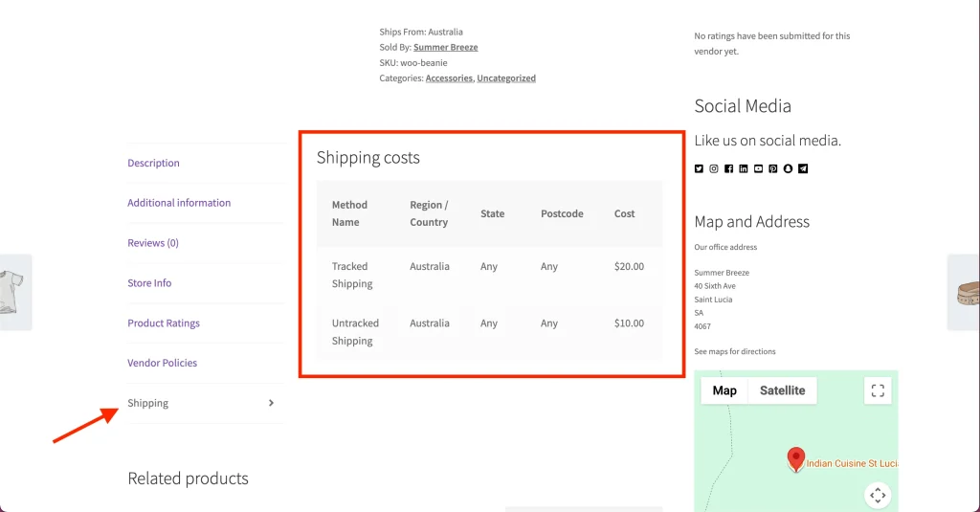The width and height of the screenshot is (980, 512).
Task: Switch to the Store Info tab
Action: click(x=149, y=283)
